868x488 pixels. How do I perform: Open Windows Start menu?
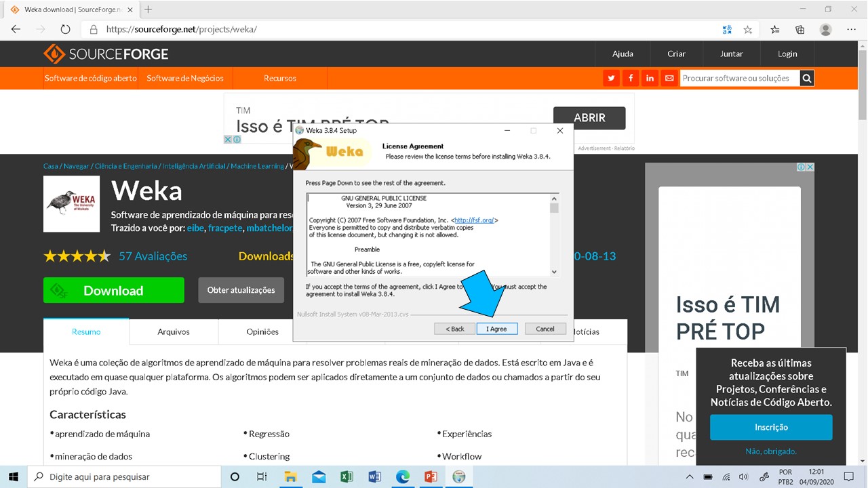click(14, 476)
